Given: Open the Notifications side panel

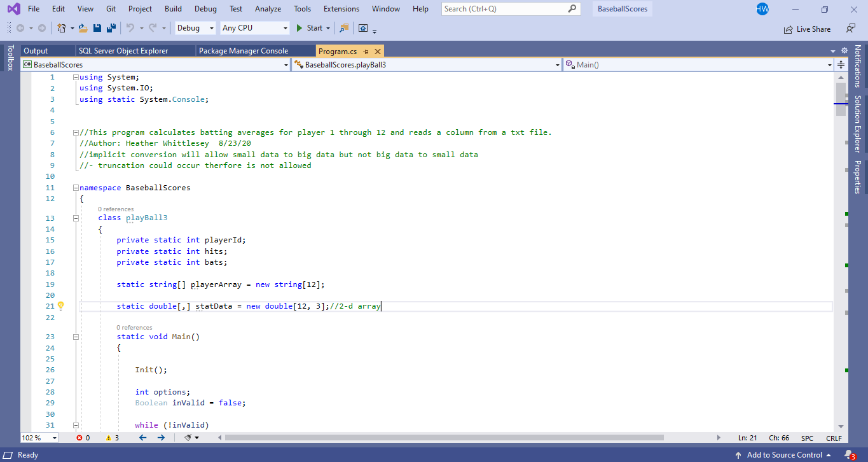Looking at the screenshot, I should [x=858, y=66].
